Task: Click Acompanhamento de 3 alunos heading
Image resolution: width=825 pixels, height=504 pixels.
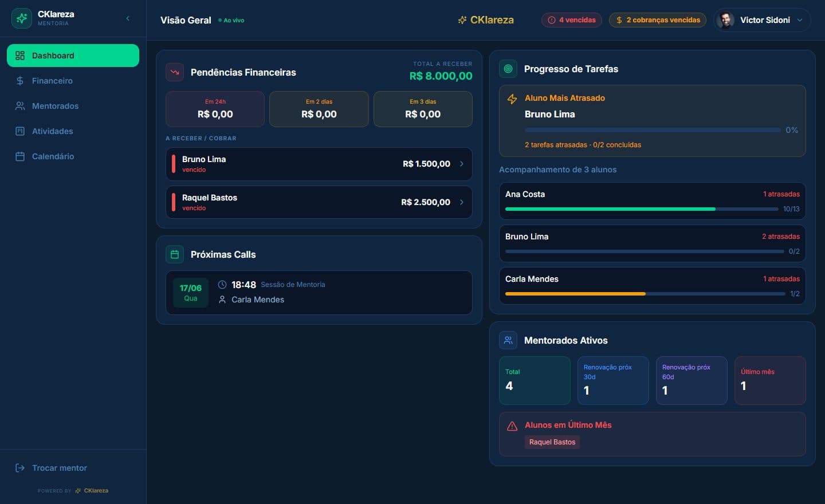Action: 558,170
